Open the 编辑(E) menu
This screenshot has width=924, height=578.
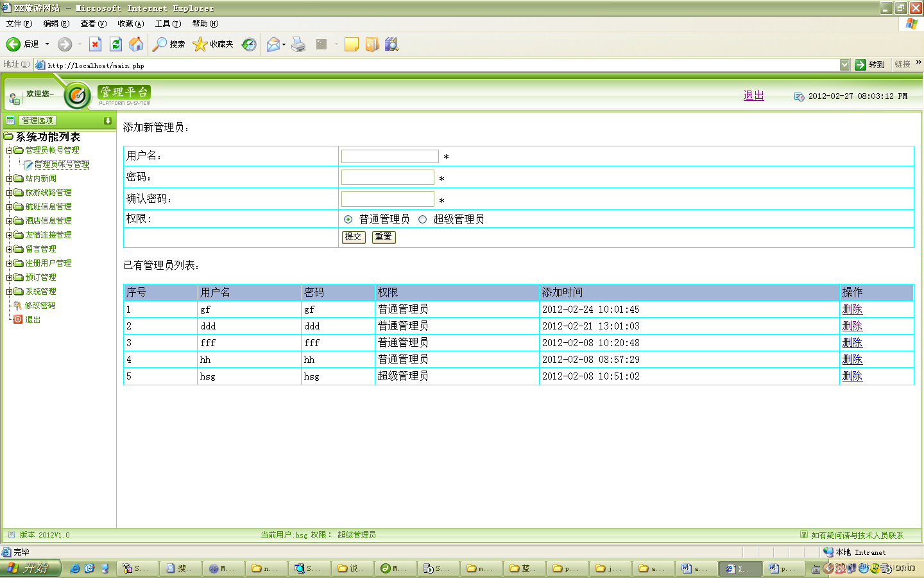pyautogui.click(x=56, y=24)
